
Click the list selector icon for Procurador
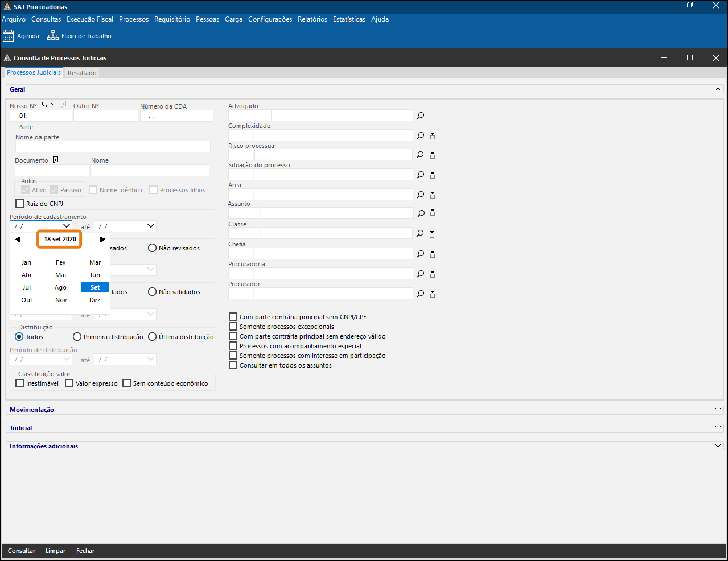[x=433, y=294]
